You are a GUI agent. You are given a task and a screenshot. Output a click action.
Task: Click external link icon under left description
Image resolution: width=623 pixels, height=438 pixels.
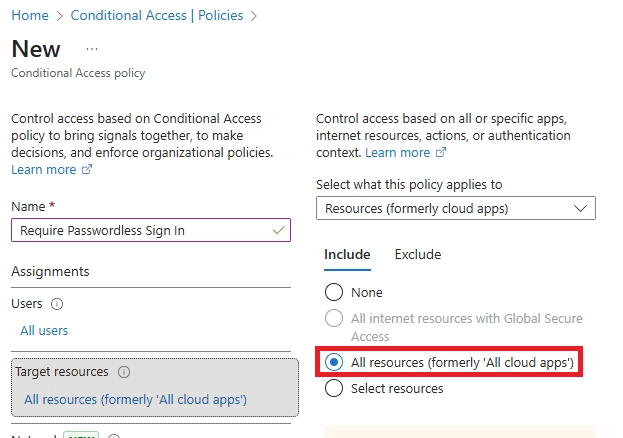(86, 170)
